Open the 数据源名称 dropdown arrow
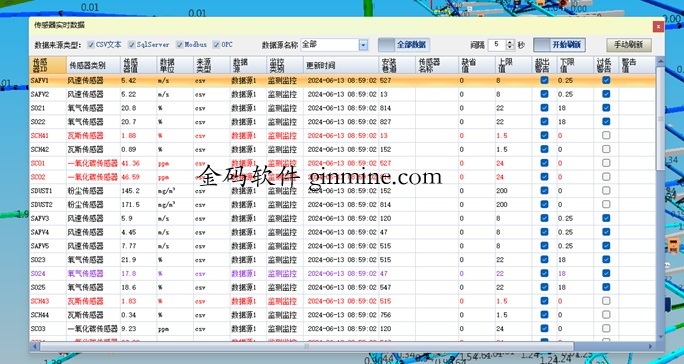 pos(363,45)
